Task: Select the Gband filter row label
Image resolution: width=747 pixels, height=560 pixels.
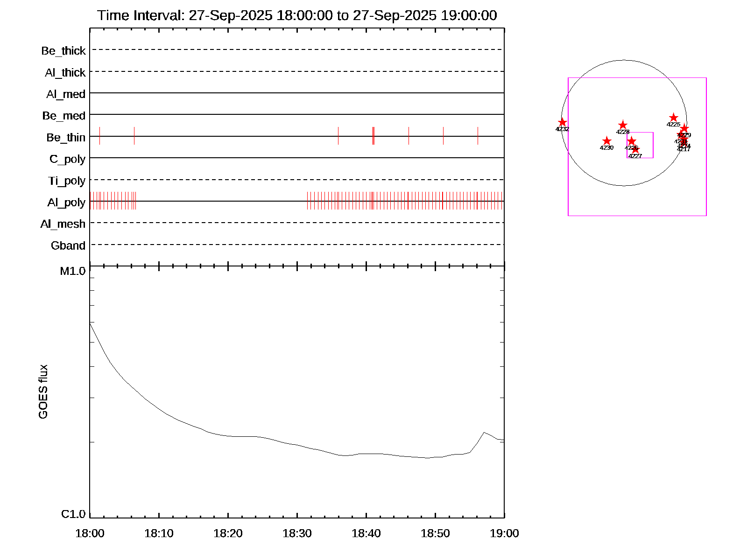Action: click(x=68, y=246)
